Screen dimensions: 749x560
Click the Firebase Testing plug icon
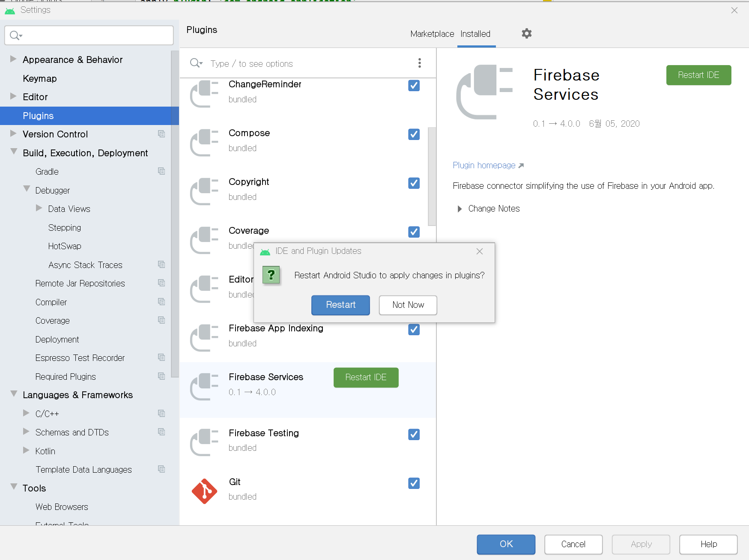204,442
